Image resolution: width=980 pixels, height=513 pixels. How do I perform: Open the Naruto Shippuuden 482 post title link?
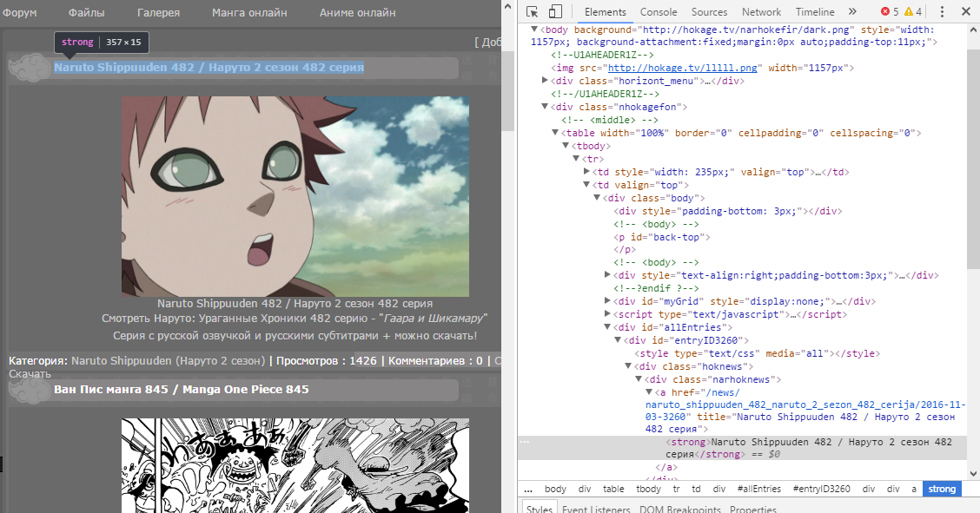[x=209, y=68]
